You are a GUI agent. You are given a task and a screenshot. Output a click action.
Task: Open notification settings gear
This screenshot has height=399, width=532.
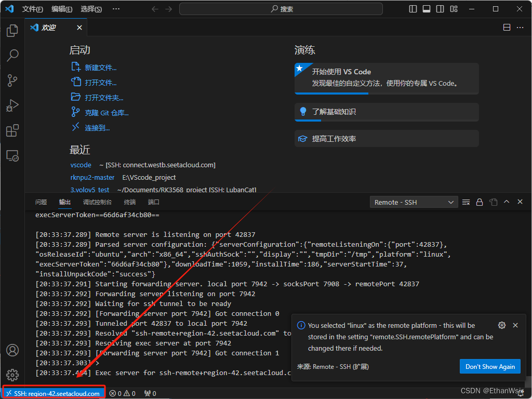(502, 325)
